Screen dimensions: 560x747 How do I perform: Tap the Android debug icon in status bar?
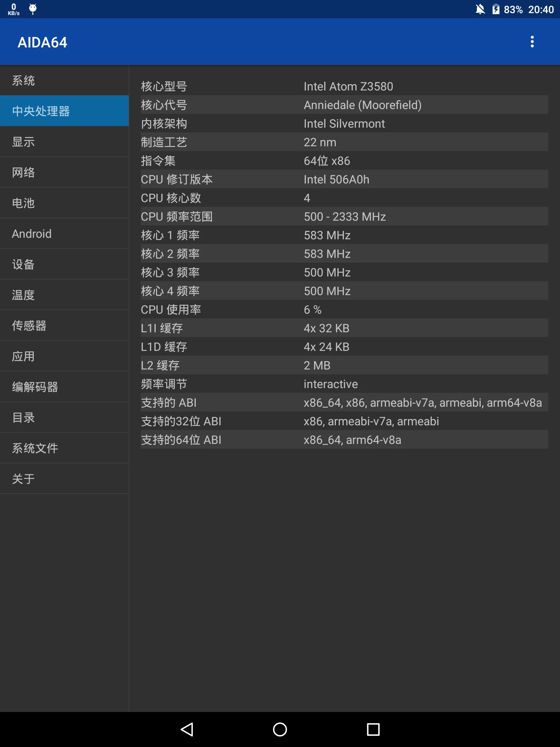(x=33, y=9)
